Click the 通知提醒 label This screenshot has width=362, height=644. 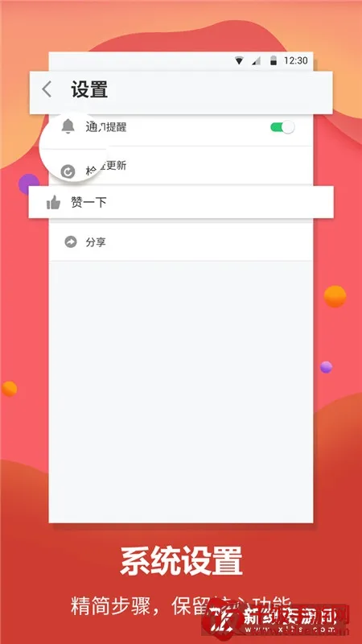pos(106,127)
